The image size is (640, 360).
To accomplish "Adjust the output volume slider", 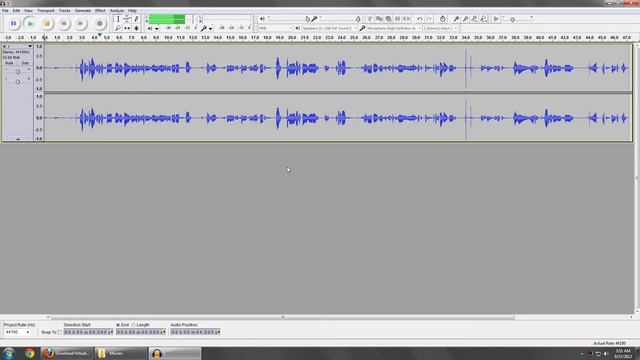I will point(308,19).
